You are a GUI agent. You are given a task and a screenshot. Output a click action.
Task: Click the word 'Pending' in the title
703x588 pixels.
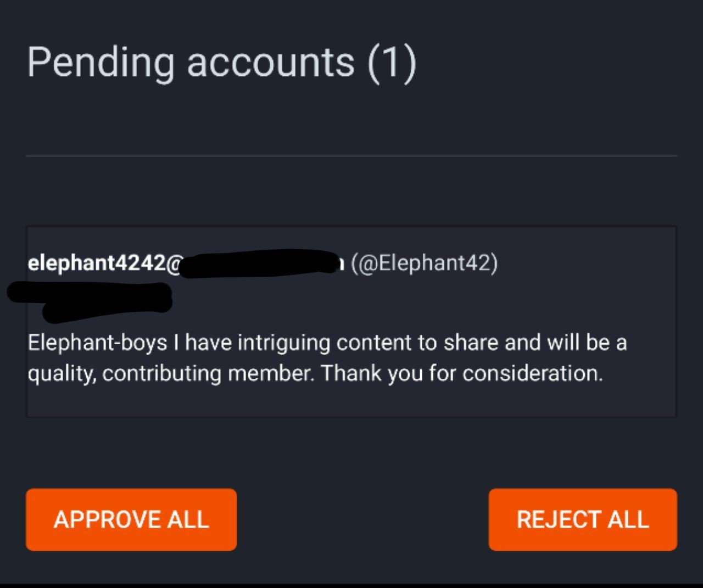pyautogui.click(x=100, y=62)
